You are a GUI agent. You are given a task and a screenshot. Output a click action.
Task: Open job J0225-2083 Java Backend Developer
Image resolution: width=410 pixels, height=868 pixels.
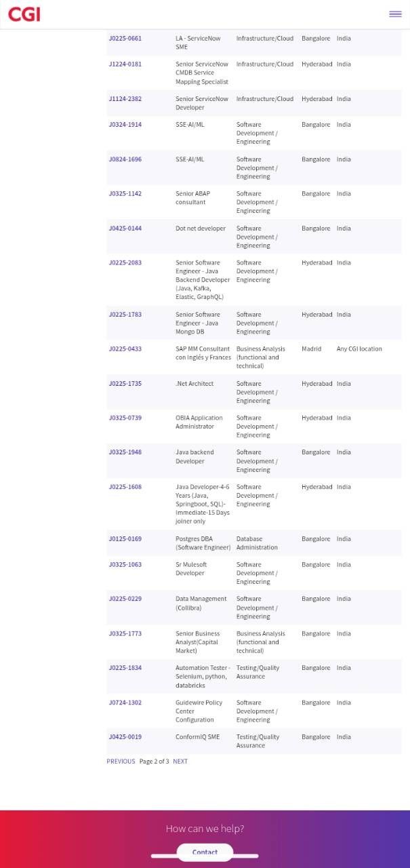[x=125, y=263]
